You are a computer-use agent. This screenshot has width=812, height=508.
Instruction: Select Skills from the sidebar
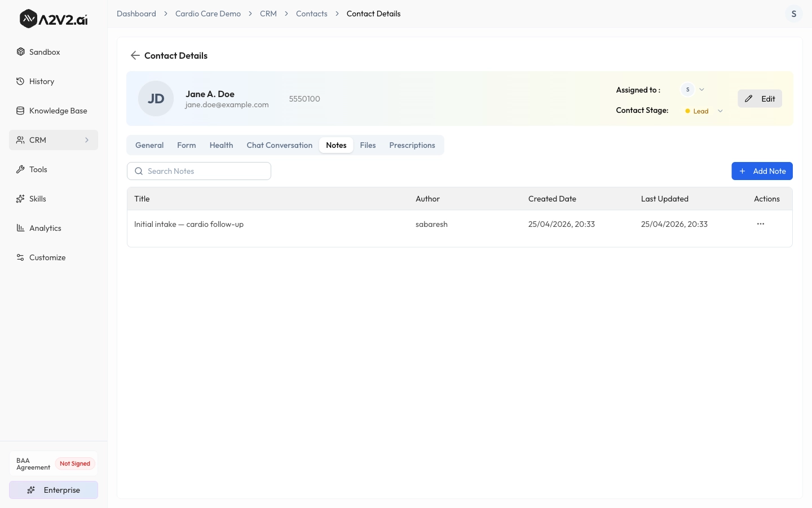coord(37,199)
